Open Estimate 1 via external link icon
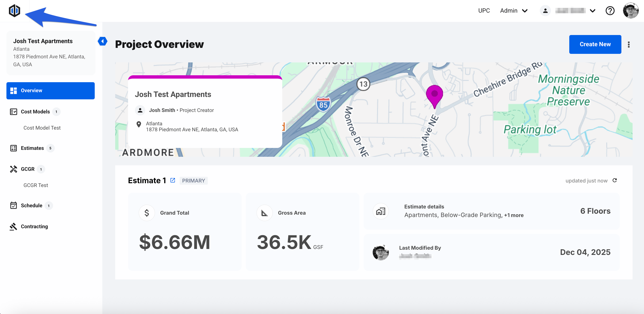 point(173,180)
